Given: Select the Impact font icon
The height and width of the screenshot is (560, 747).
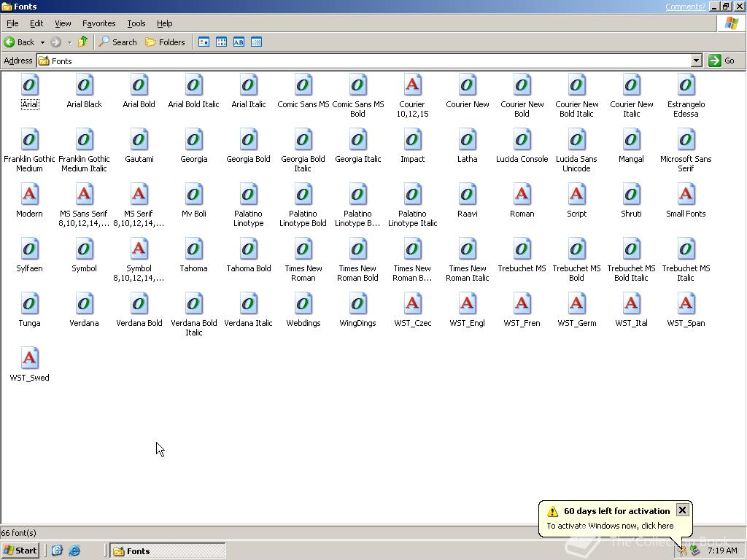Looking at the screenshot, I should coord(413,140).
